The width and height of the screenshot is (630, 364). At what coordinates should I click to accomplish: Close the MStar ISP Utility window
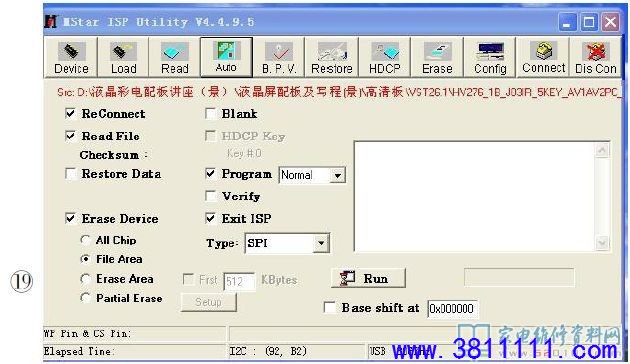click(610, 22)
